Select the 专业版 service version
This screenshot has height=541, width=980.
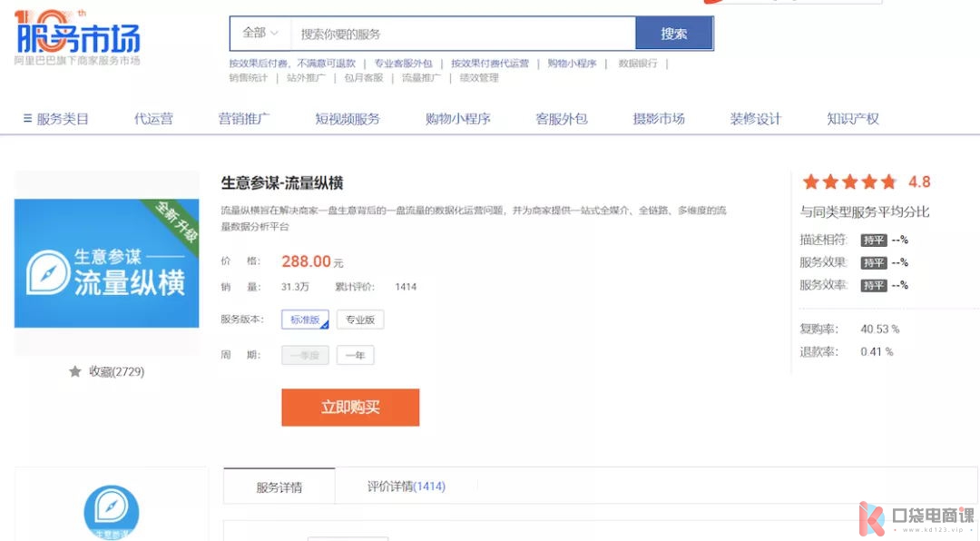(360, 320)
